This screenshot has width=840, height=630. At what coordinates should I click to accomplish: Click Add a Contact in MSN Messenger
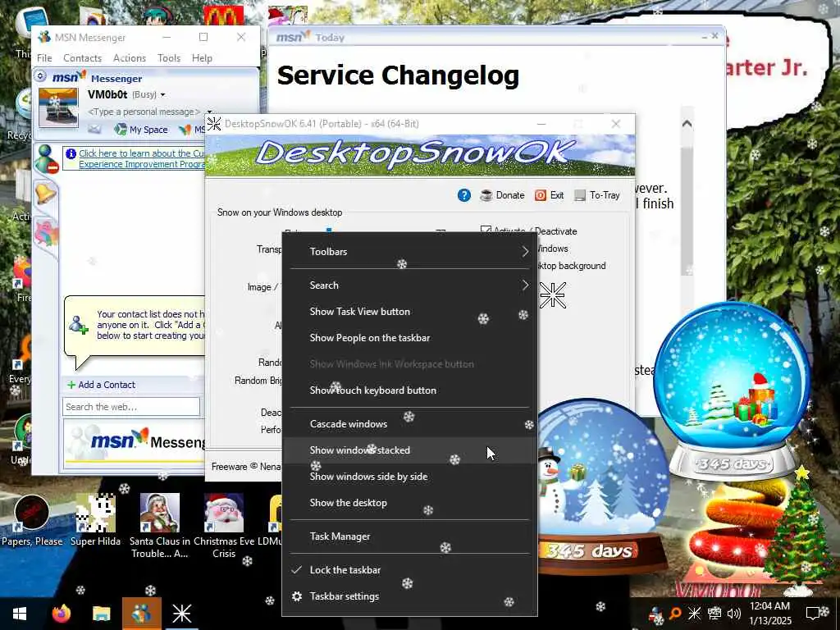(101, 385)
